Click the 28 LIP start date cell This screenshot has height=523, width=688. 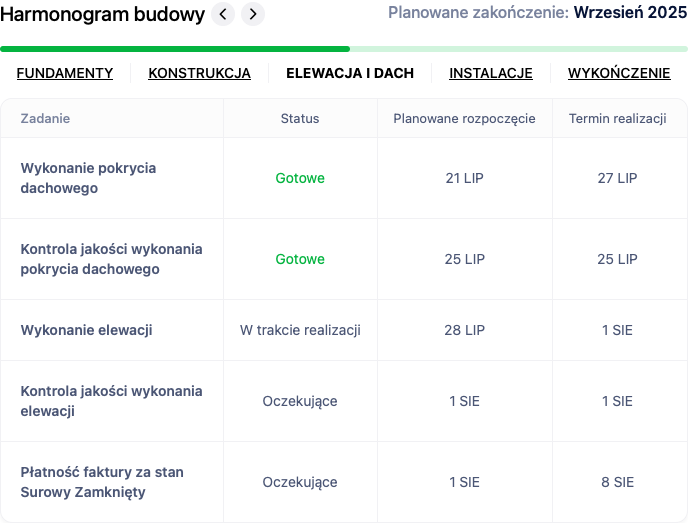(x=464, y=330)
